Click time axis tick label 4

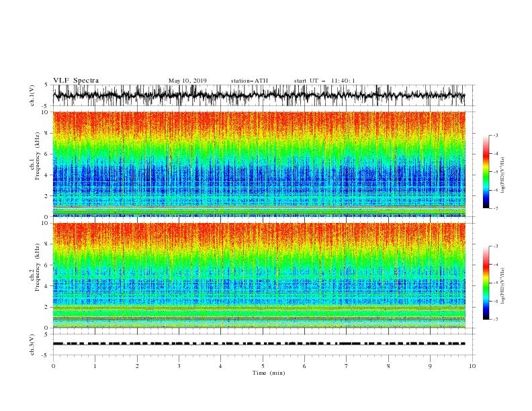(220, 366)
